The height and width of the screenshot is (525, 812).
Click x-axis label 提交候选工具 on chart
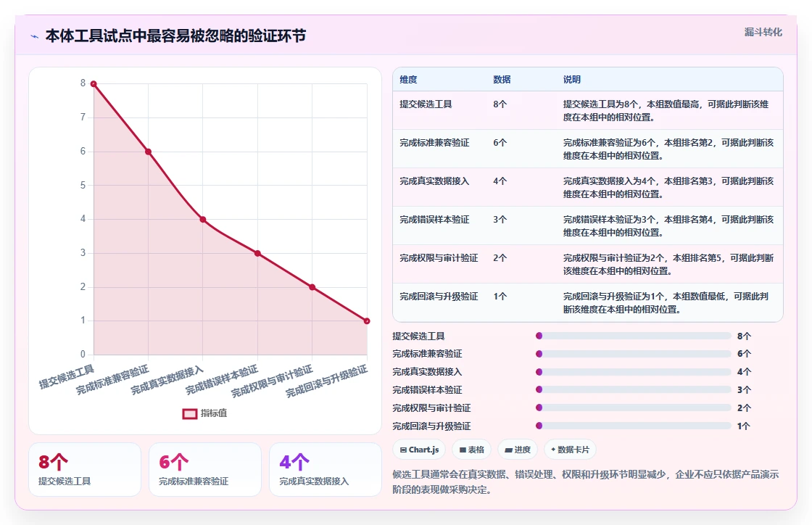[67, 376]
